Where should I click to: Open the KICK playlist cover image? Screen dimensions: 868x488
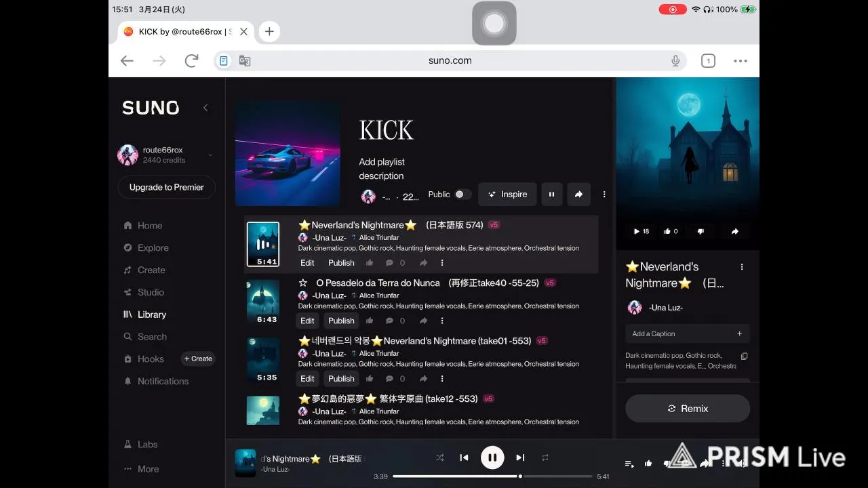(288, 154)
